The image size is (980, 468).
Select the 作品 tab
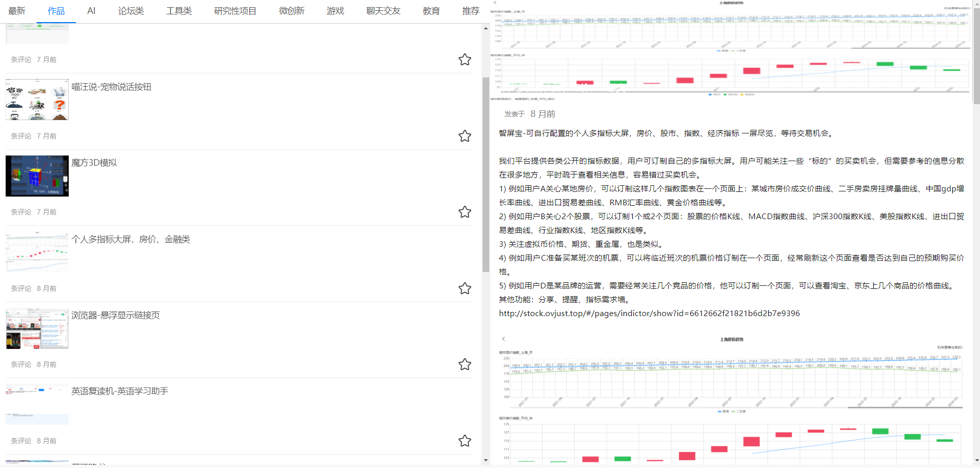pyautogui.click(x=56, y=11)
